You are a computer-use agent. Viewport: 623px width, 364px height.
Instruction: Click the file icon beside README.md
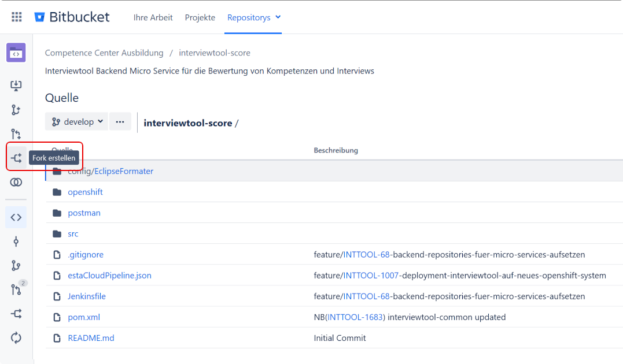[x=57, y=338]
